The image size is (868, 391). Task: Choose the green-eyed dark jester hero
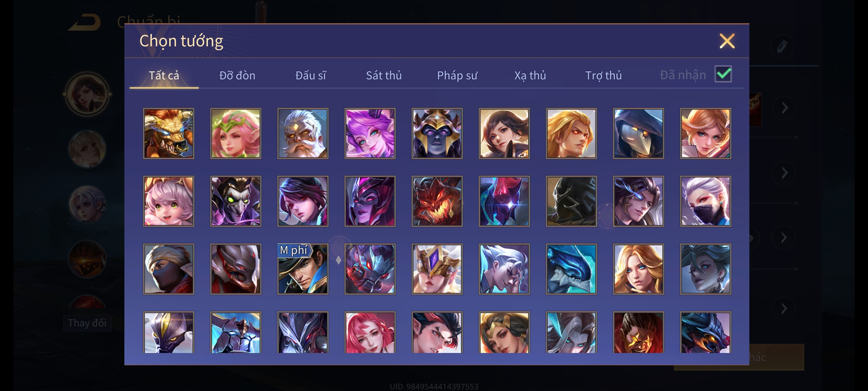tap(236, 201)
